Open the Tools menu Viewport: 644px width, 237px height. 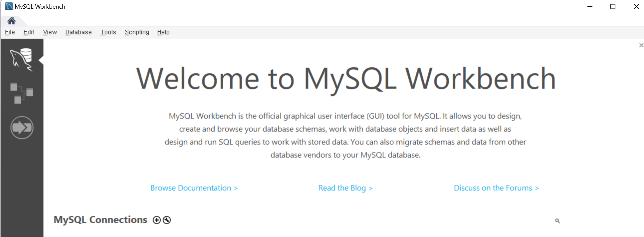[108, 32]
